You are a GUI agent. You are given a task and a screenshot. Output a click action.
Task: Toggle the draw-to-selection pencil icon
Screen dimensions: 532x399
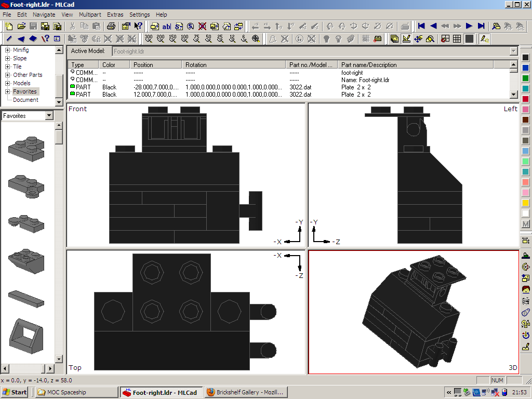484,38
